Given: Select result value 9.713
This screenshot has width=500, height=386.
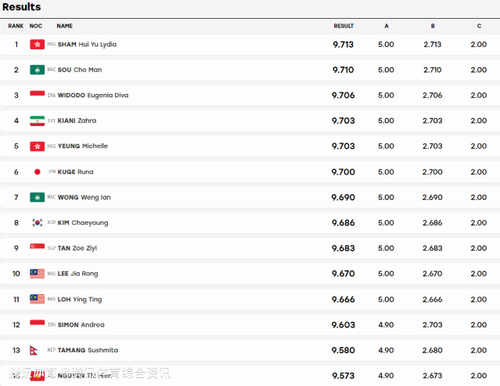Looking at the screenshot, I should [343, 44].
